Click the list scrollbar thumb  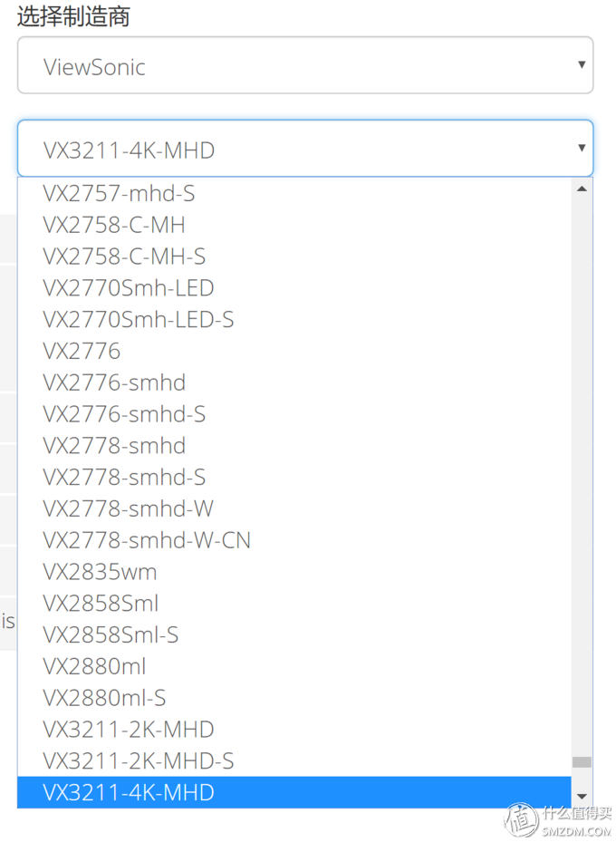click(x=582, y=762)
